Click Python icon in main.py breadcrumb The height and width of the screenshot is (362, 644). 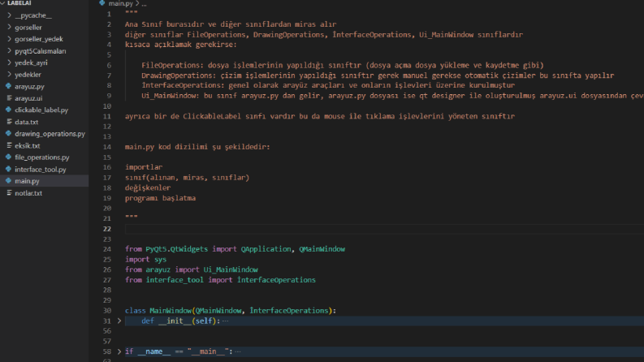coord(102,3)
